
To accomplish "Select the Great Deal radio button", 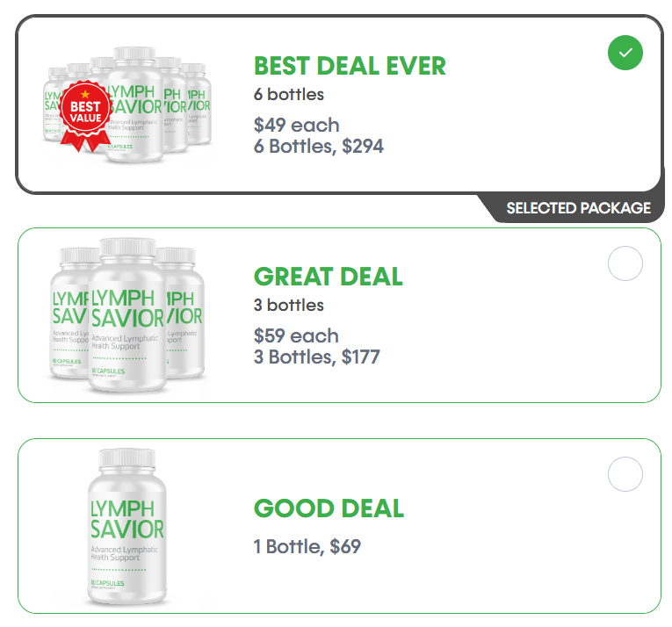I will click(625, 263).
